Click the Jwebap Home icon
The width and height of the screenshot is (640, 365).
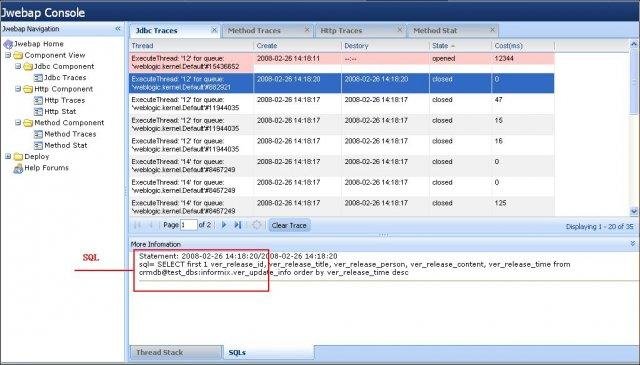[x=8, y=44]
